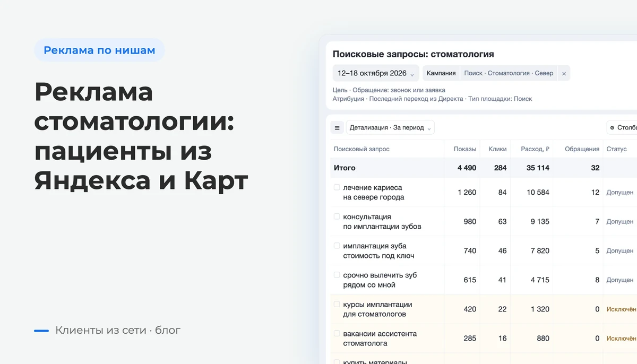Click impressions value 740
Screen dimensions: 637x364
(x=470, y=250)
